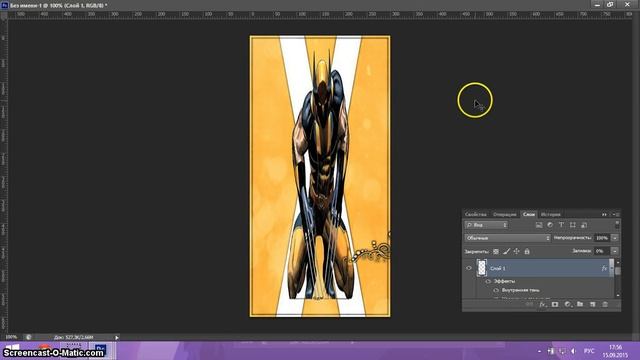The width and height of the screenshot is (640, 360).
Task: Show hidden tray icons arrow
Action: click(540, 351)
